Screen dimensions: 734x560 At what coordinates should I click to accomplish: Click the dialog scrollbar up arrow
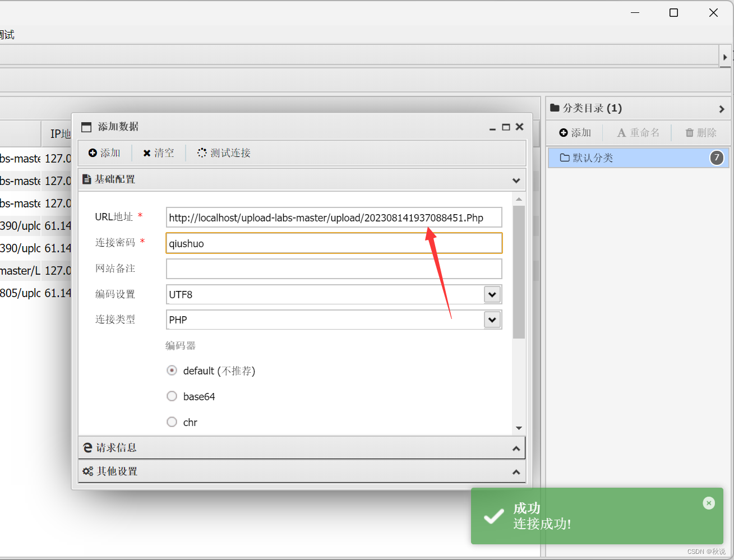[519, 199]
